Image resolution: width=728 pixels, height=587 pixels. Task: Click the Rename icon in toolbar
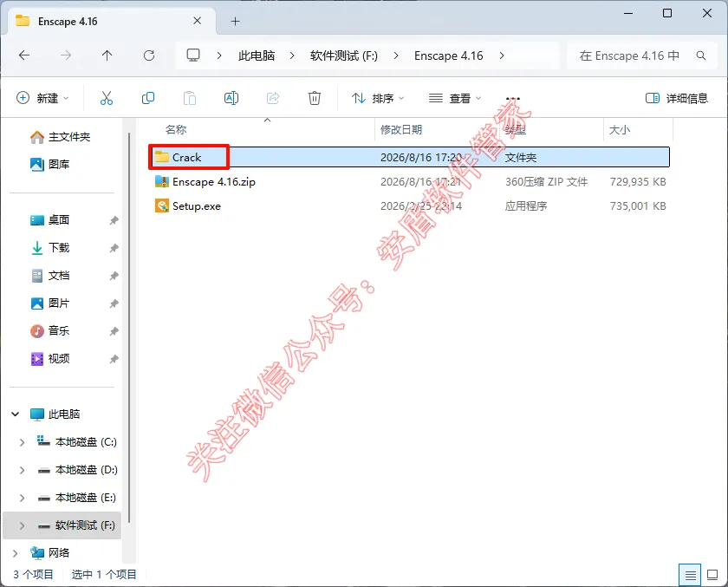click(x=231, y=98)
